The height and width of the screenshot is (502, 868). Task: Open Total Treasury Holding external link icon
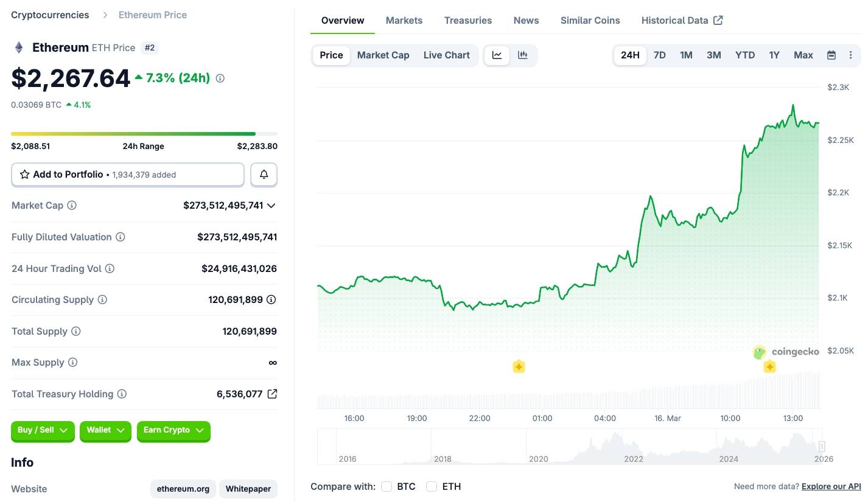[272, 394]
